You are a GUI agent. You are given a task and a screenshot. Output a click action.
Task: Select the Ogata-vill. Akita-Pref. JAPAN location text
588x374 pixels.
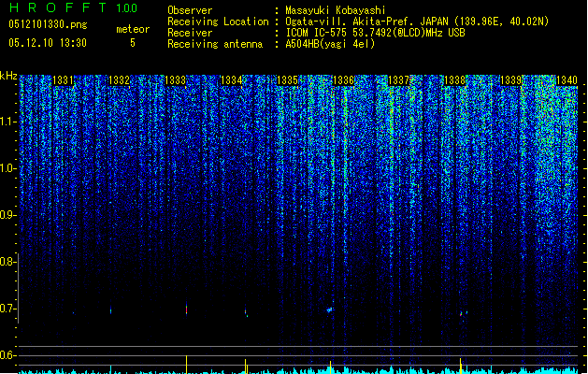coord(417,22)
